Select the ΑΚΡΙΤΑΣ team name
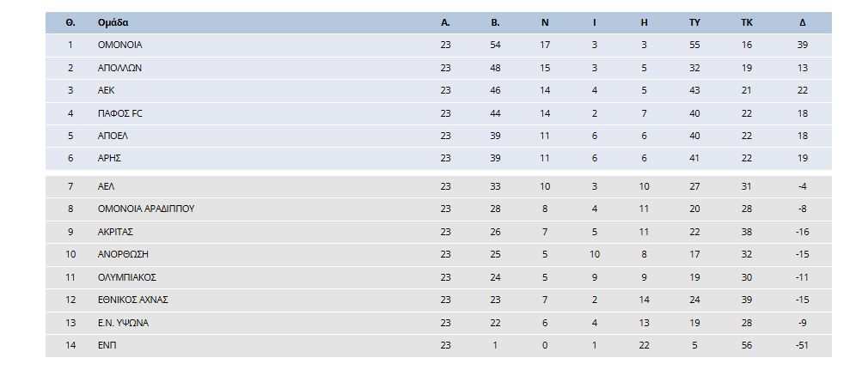The image size is (868, 376). click(115, 232)
